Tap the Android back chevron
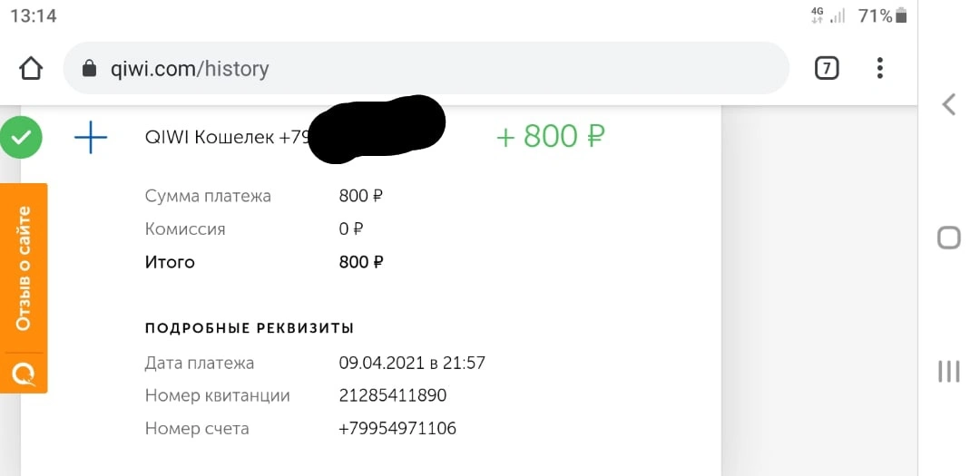 949,104
